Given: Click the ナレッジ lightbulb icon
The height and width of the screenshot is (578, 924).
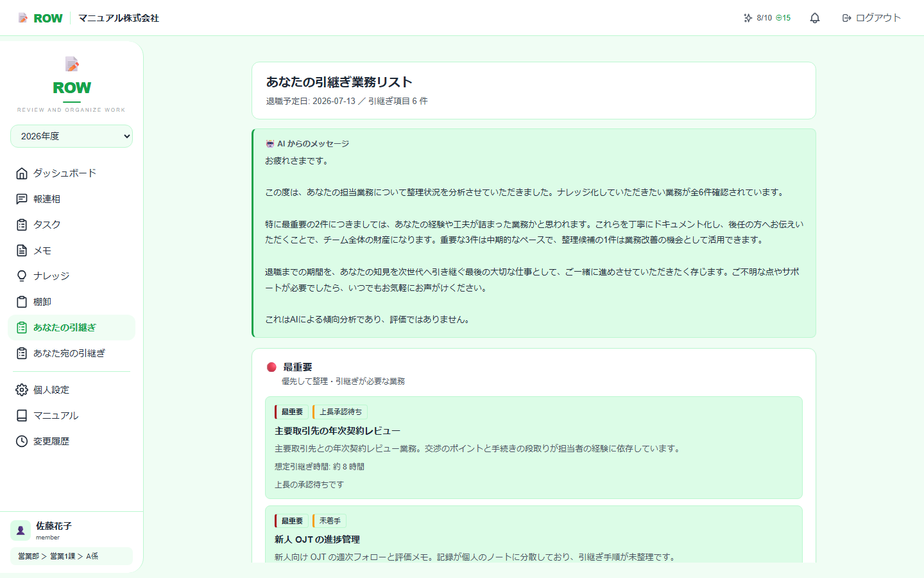Looking at the screenshot, I should tap(22, 276).
